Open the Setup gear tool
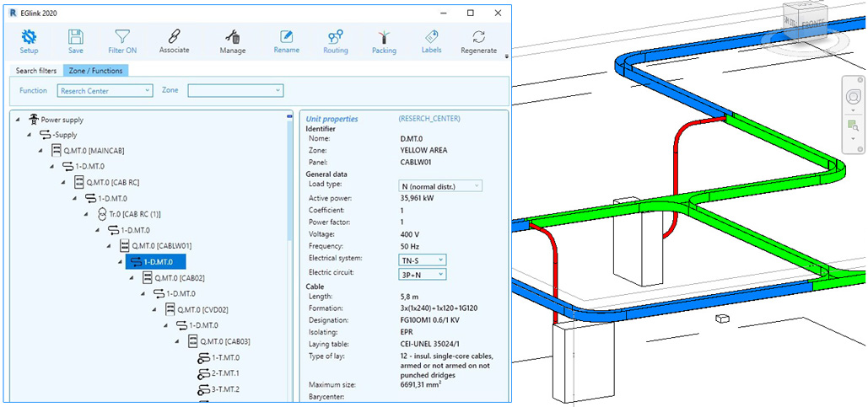 tap(30, 37)
